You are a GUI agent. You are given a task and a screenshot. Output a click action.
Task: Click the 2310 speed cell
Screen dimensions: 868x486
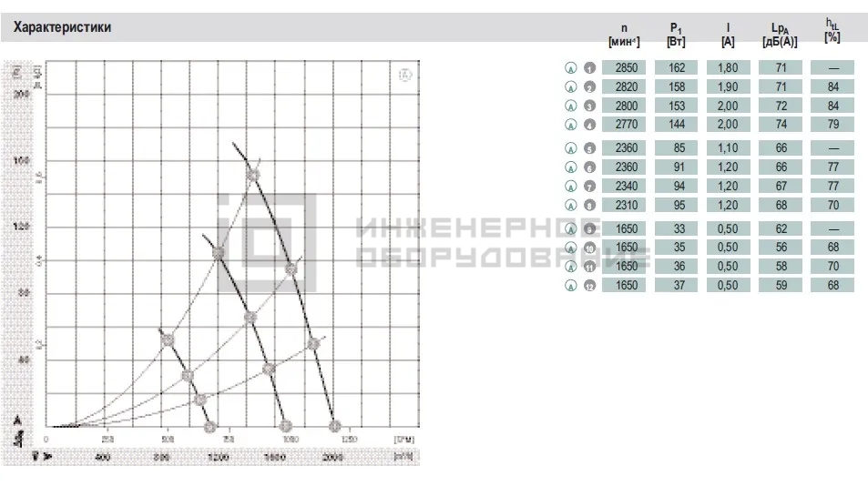[624, 205]
